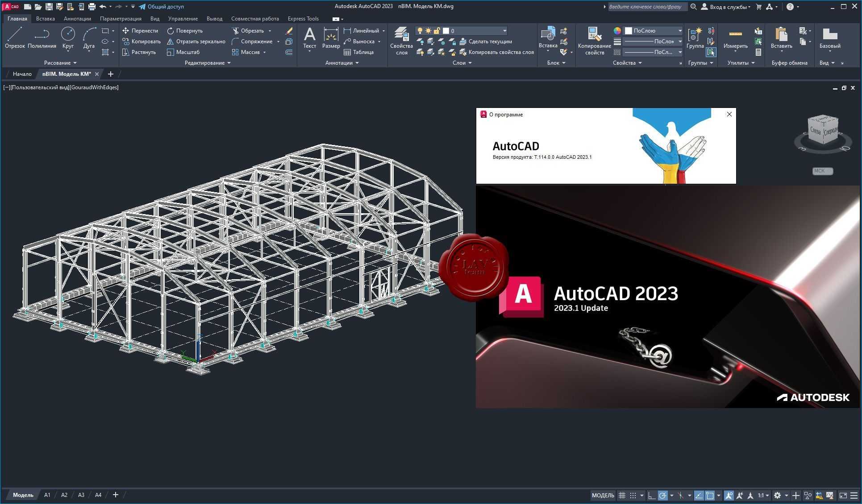Click the Размер (Dimension) tool icon
The height and width of the screenshot is (504, 862).
[x=331, y=34]
